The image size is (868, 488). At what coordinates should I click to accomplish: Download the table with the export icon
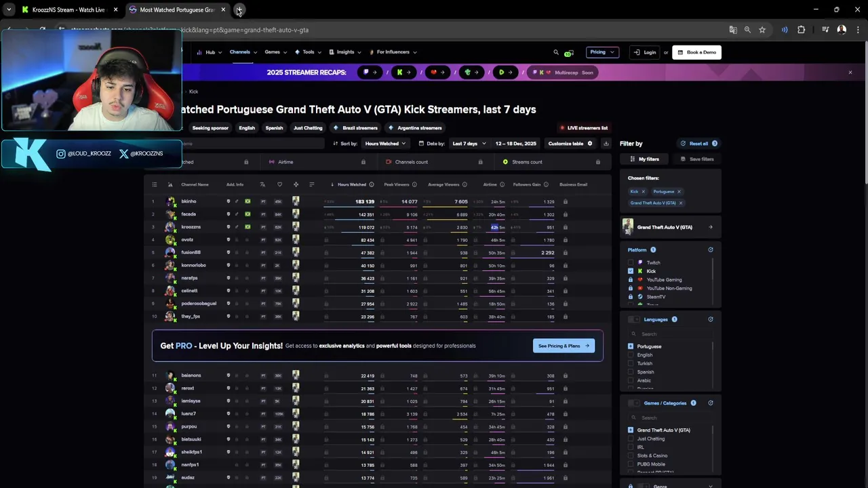[x=606, y=144]
